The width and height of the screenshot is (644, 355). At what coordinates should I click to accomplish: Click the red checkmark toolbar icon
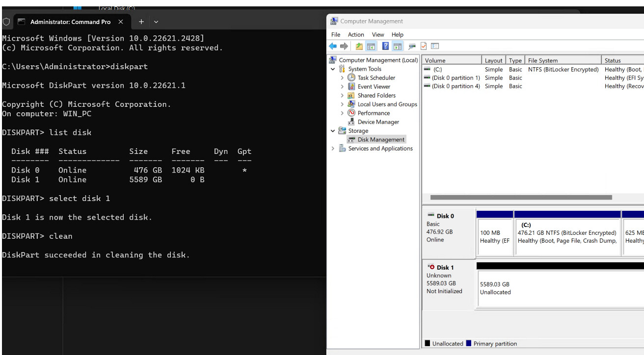click(424, 46)
